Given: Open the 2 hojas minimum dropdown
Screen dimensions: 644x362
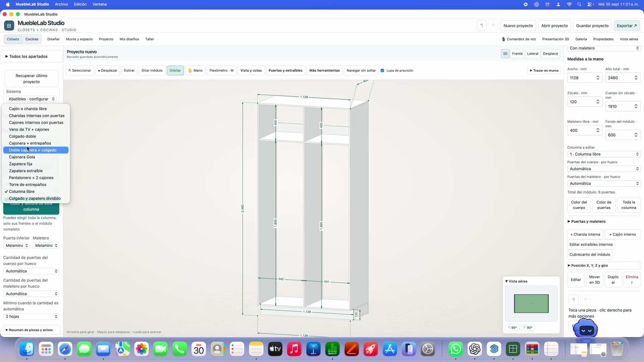Looking at the screenshot, I should coord(32,316).
